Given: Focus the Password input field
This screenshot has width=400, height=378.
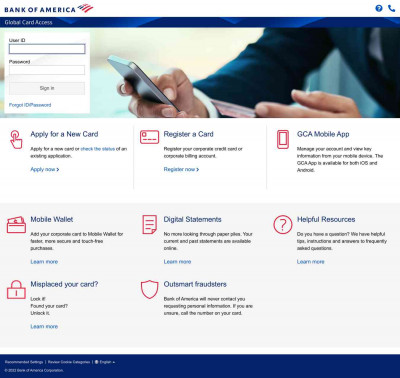Looking at the screenshot, I should click(x=47, y=70).
